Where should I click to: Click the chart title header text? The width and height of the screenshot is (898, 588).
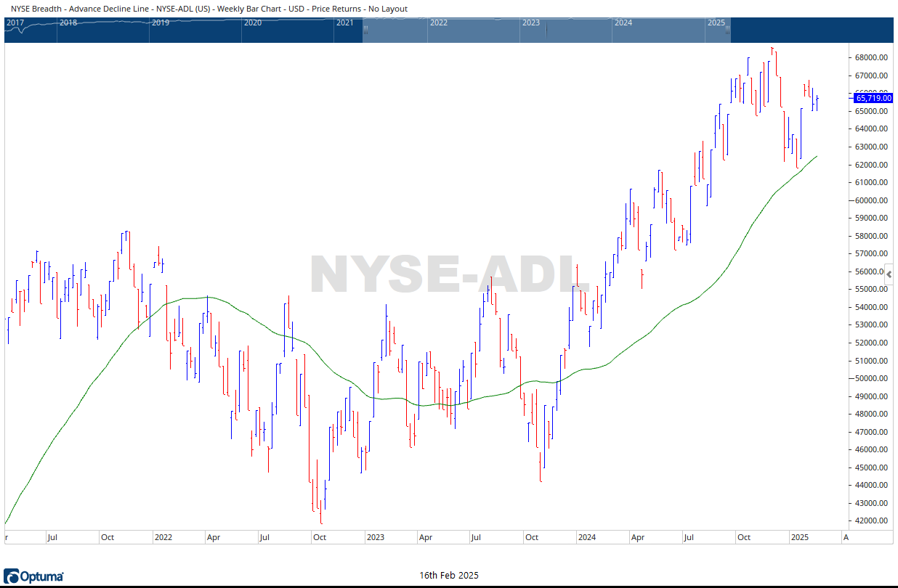pos(209,9)
